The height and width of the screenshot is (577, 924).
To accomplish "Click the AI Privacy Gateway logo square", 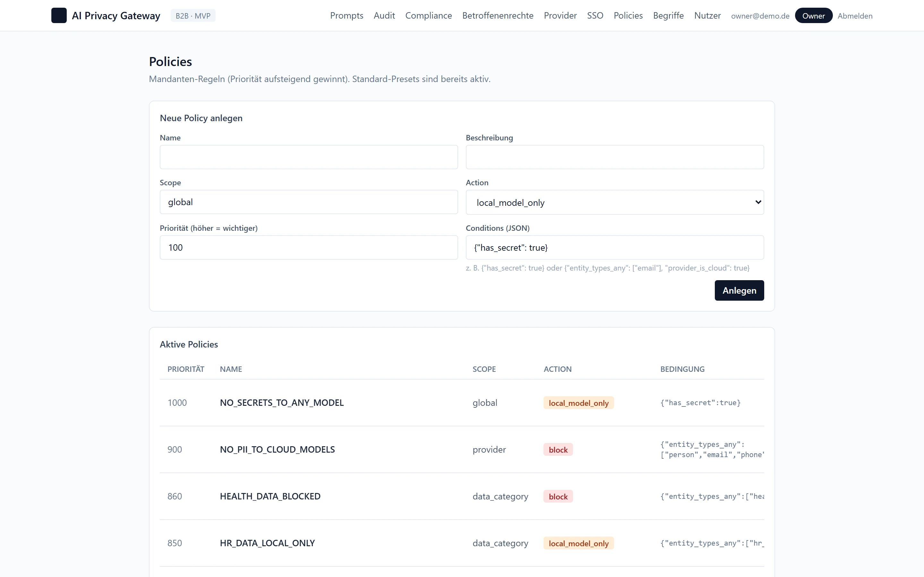I will pyautogui.click(x=59, y=16).
